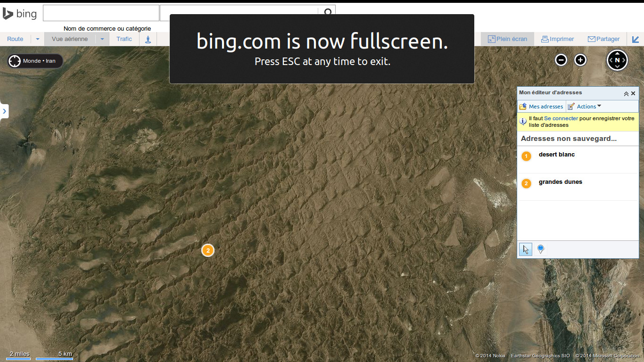Open Mes adresses tab
Image resolution: width=644 pixels, height=362 pixels.
point(541,107)
